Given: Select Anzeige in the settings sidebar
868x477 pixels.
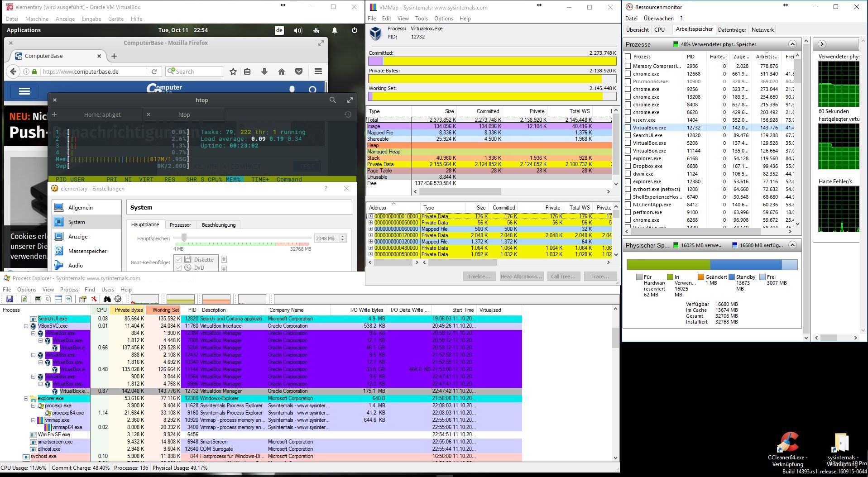Looking at the screenshot, I should point(86,237).
